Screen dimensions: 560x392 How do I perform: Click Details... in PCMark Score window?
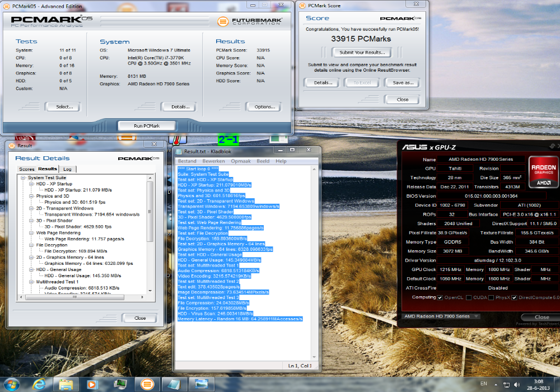321,83
